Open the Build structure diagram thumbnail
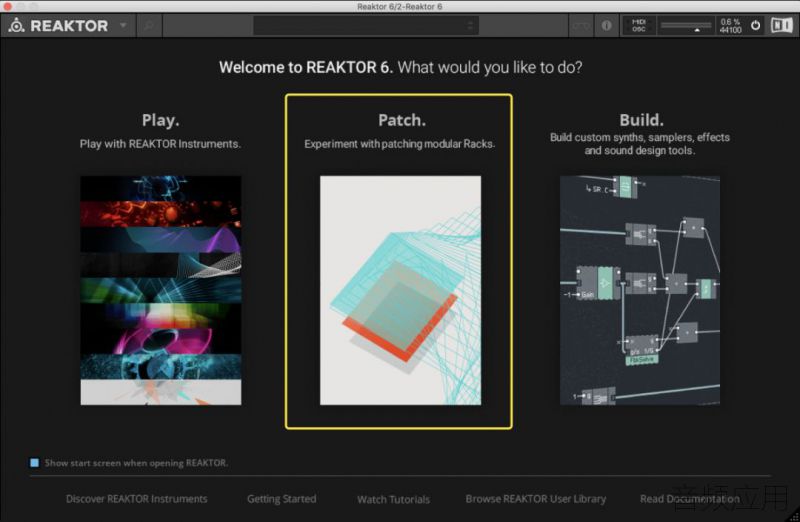Viewport: 800px width, 522px height. 640,290
